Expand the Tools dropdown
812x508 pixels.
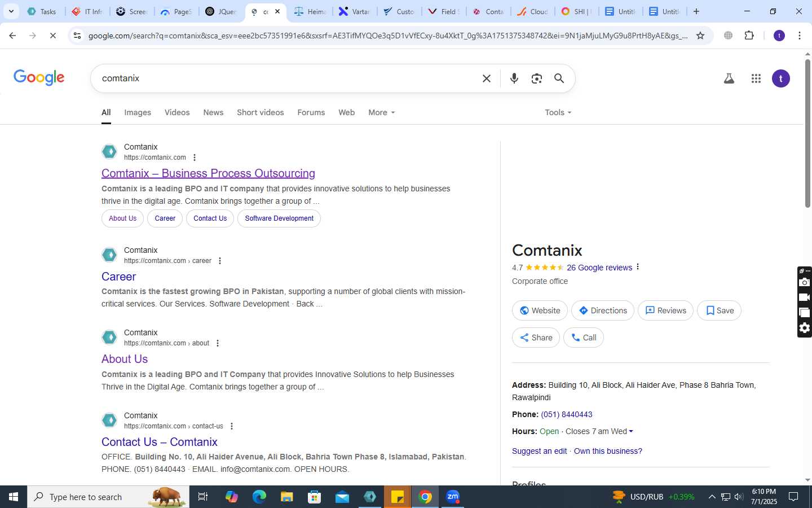558,112
